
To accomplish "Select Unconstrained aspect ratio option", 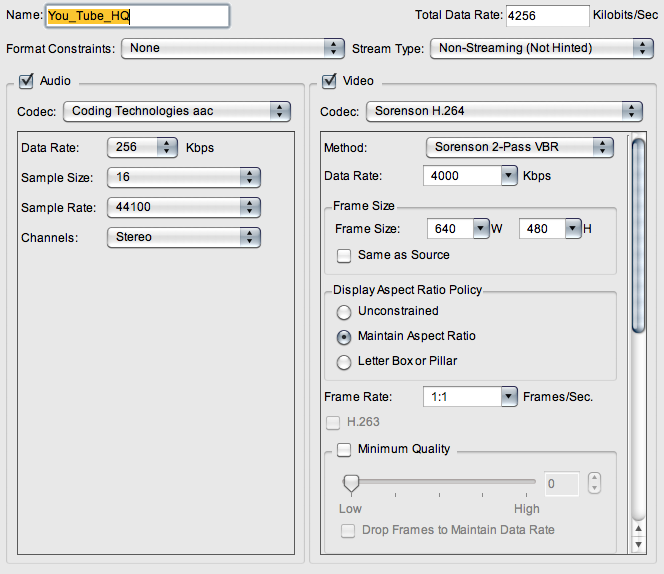I will point(344,312).
